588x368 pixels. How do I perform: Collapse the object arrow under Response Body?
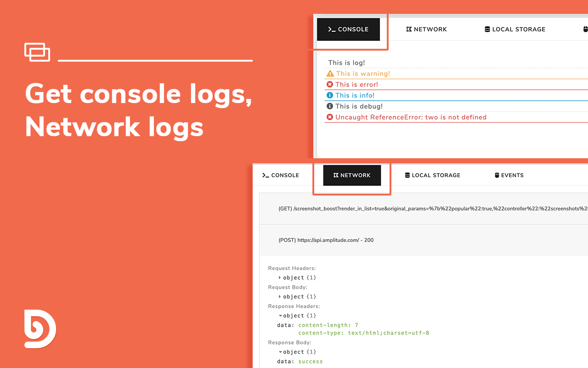coord(280,352)
